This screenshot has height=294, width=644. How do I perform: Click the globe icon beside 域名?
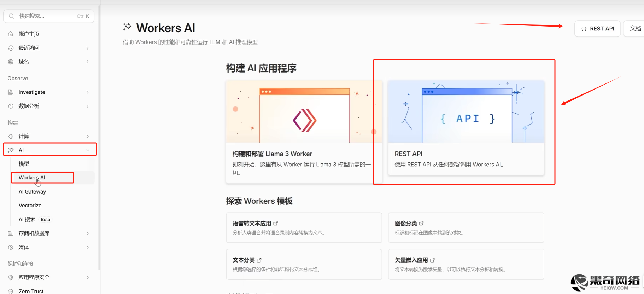11,62
